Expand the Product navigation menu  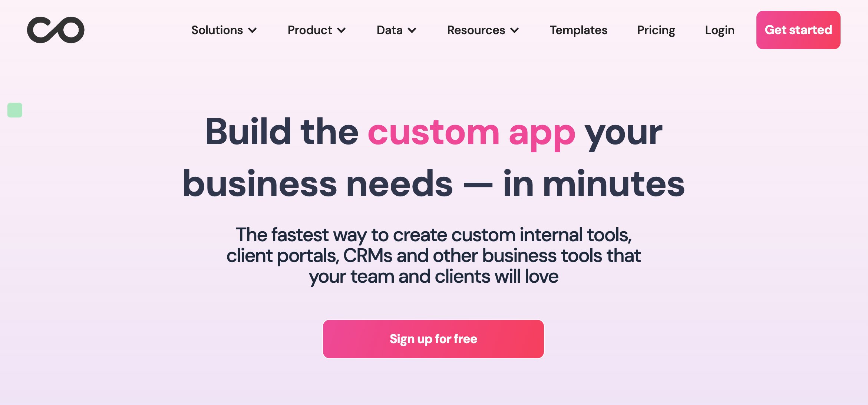(x=316, y=30)
